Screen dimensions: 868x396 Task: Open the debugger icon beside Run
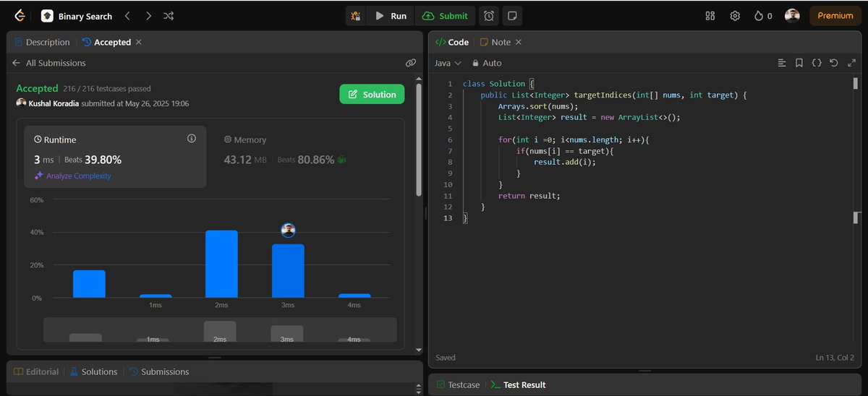click(x=355, y=16)
